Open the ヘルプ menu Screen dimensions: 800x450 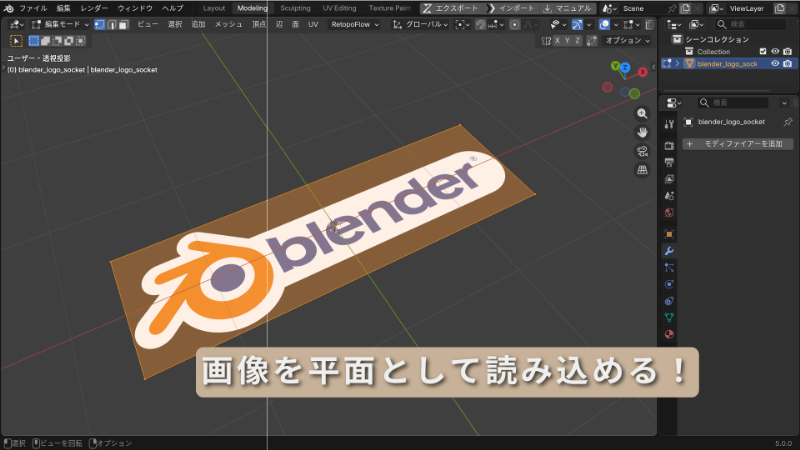tap(172, 8)
